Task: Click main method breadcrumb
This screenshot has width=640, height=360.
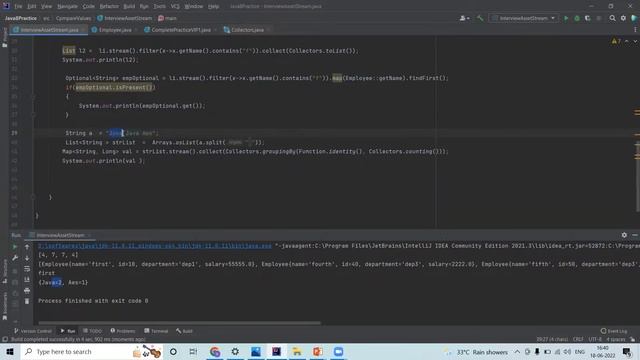Action: 167,18
